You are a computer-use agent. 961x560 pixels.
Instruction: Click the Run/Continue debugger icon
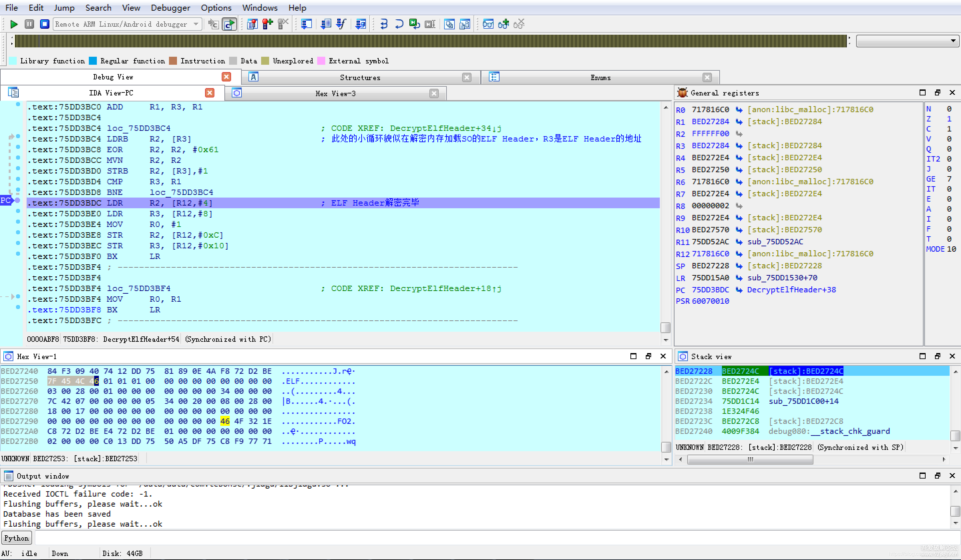pos(13,24)
